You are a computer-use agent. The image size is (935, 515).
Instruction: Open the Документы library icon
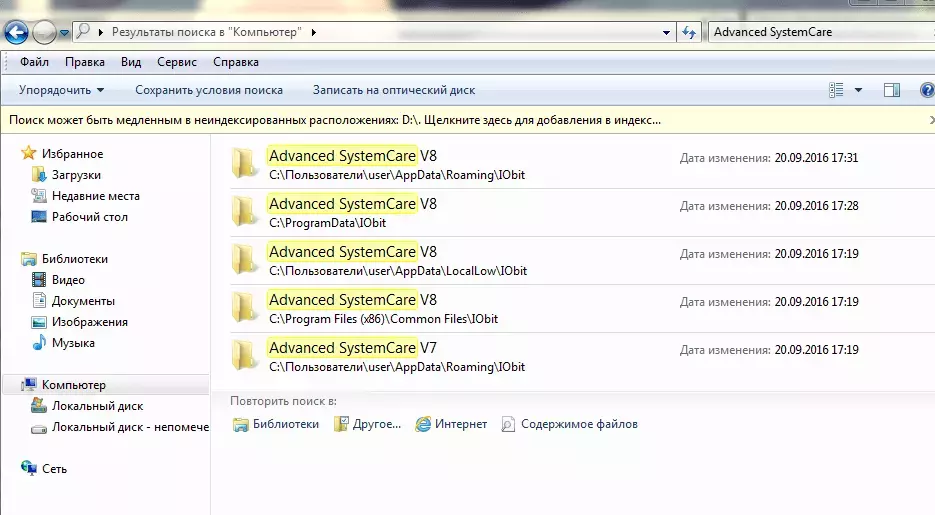pyautogui.click(x=39, y=300)
